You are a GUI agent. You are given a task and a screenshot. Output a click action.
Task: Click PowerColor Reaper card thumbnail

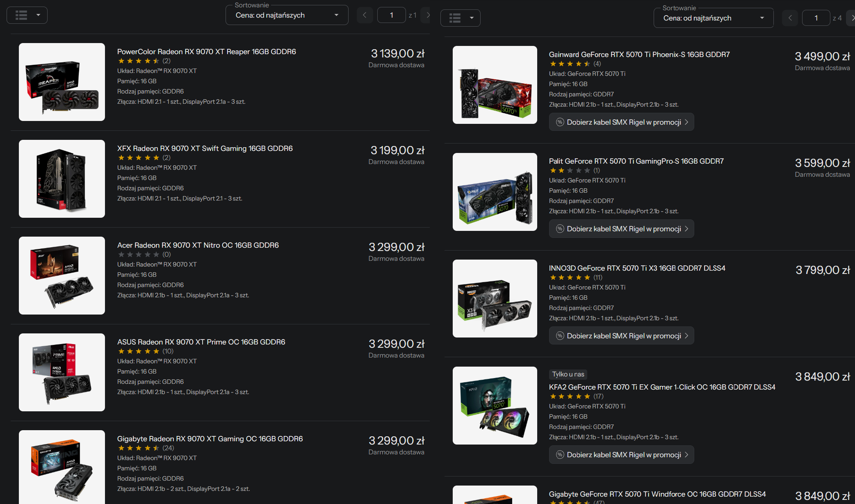[62, 82]
